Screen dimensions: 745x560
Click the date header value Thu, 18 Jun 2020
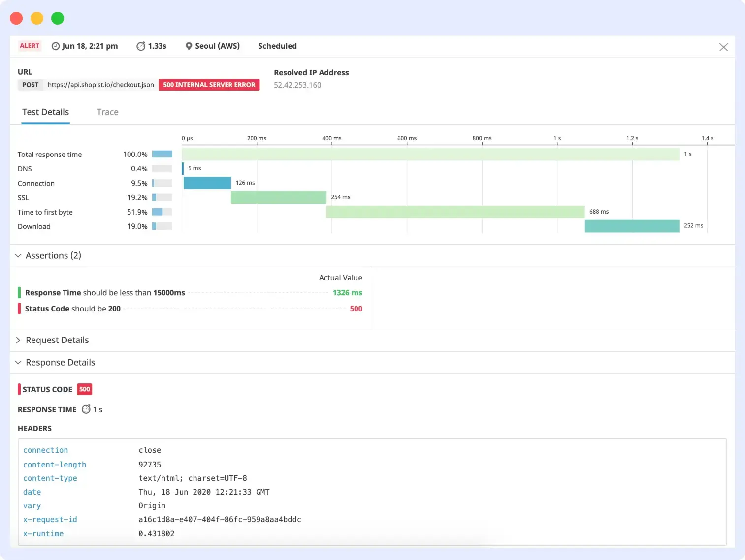(x=204, y=492)
